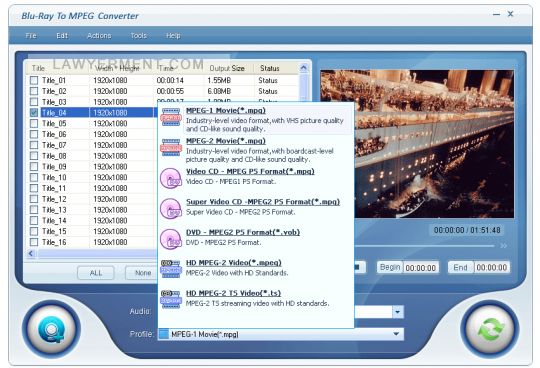Click the Title column header
The height and width of the screenshot is (368, 540).
tap(38, 68)
